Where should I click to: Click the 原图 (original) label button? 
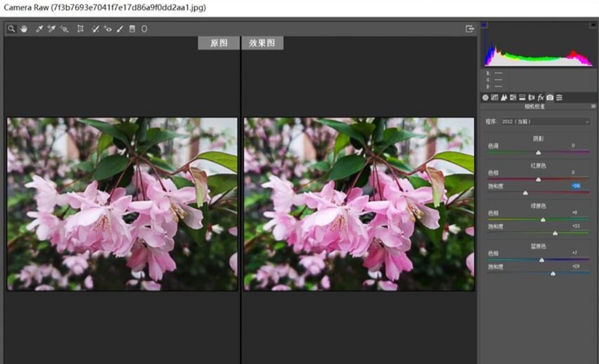click(218, 43)
